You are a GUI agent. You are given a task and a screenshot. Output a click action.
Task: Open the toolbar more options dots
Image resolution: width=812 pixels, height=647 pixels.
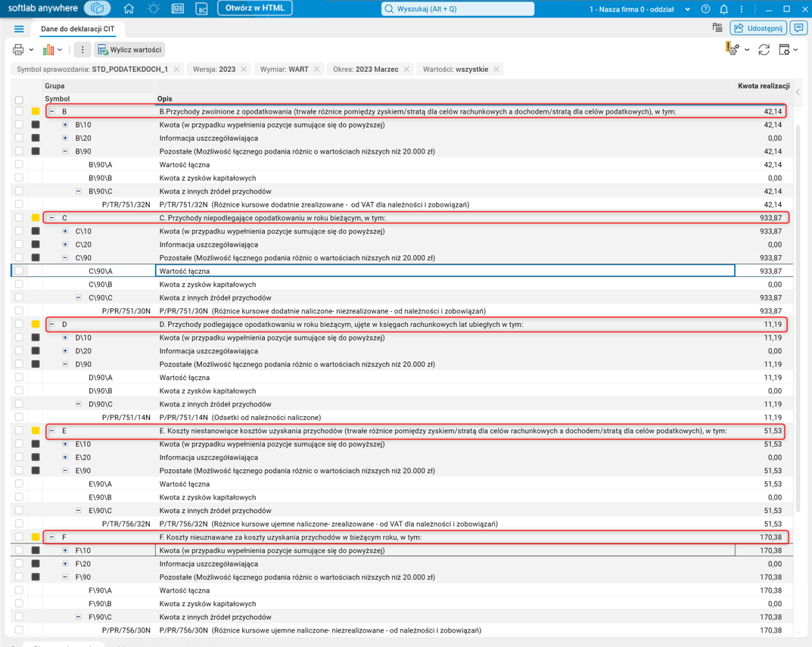82,50
